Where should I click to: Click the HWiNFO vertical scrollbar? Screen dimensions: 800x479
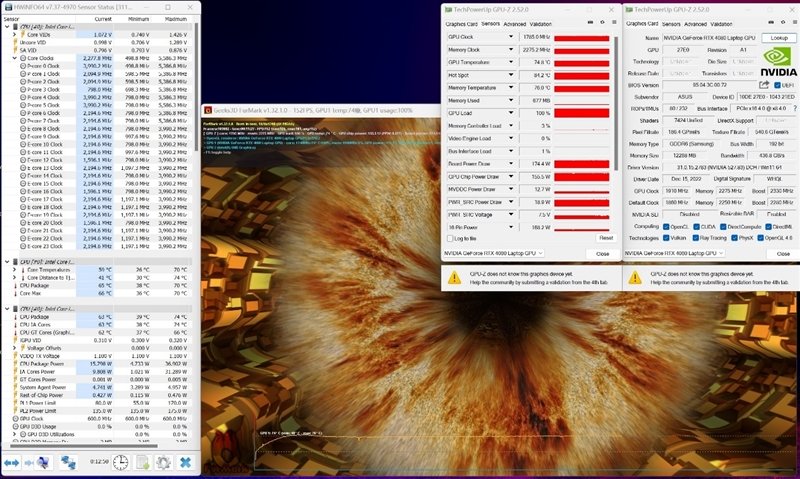point(197,87)
